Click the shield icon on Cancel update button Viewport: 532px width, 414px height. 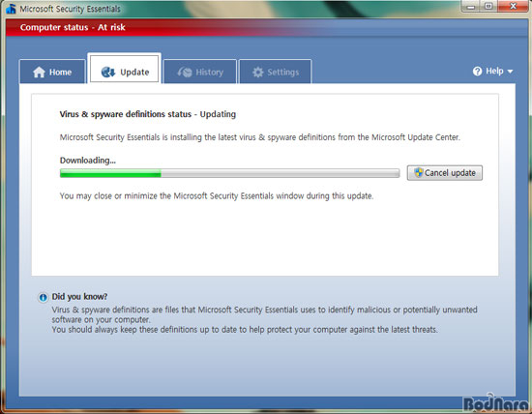(x=419, y=172)
